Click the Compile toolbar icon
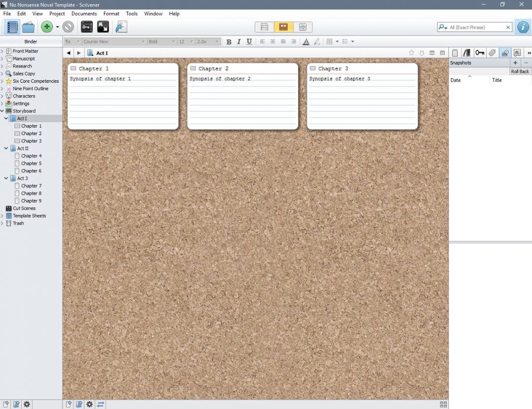 121,27
